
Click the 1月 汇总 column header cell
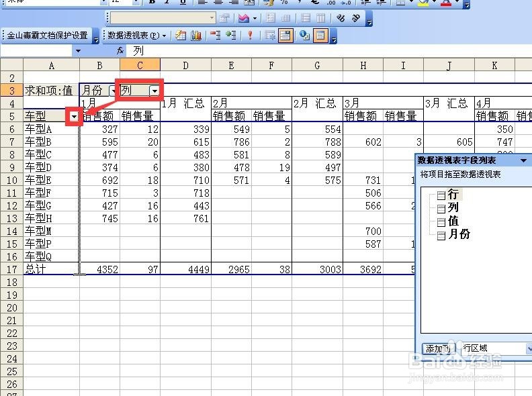[x=185, y=103]
